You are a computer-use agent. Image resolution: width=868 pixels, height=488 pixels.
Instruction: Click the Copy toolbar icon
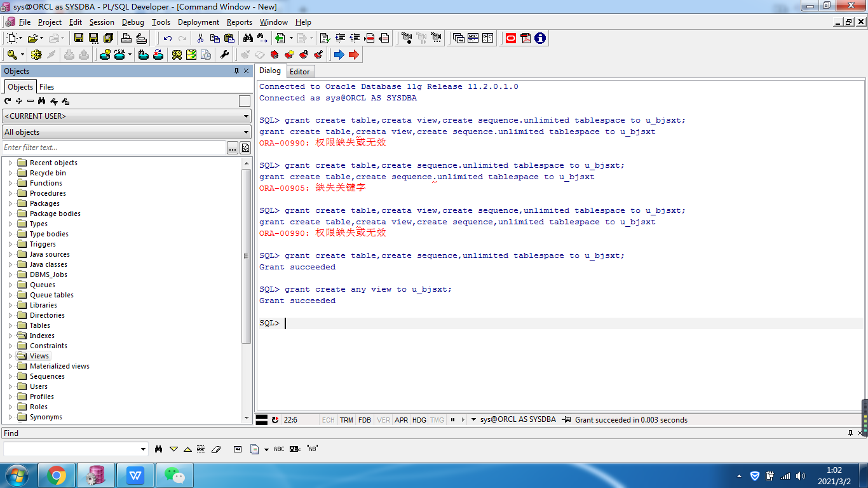(x=215, y=38)
